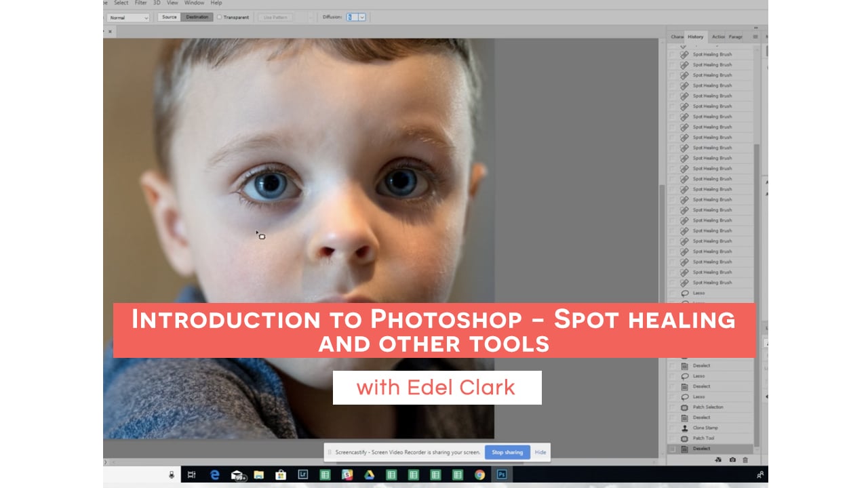The width and height of the screenshot is (868, 488).
Task: Close the open document tab
Action: point(109,31)
